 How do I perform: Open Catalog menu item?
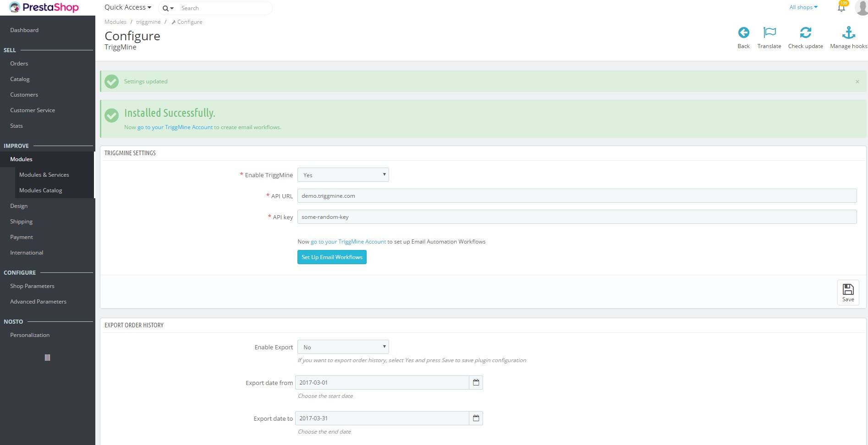click(x=20, y=79)
